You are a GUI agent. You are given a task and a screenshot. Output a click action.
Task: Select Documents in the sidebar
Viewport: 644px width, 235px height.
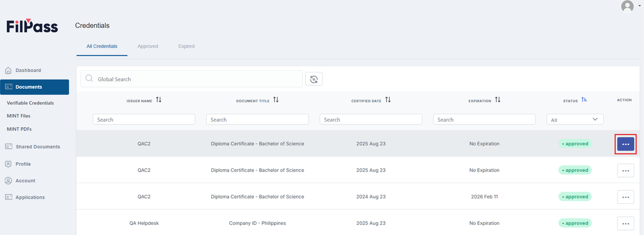point(34,87)
